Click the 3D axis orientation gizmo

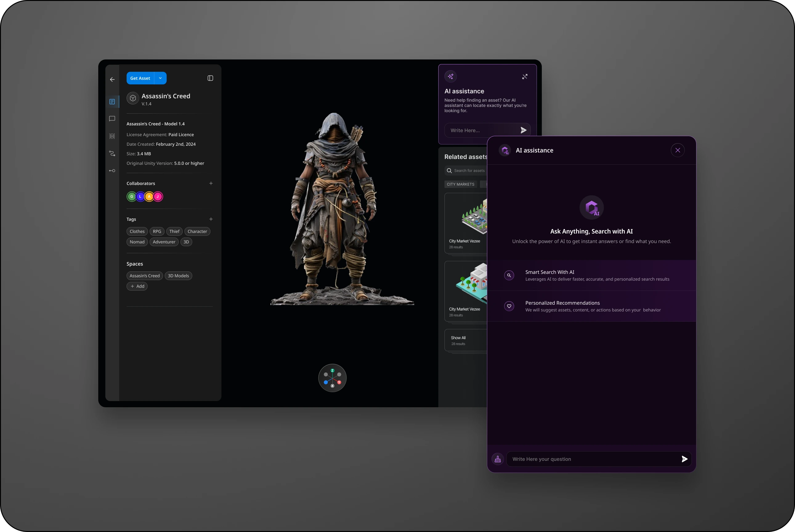click(332, 378)
